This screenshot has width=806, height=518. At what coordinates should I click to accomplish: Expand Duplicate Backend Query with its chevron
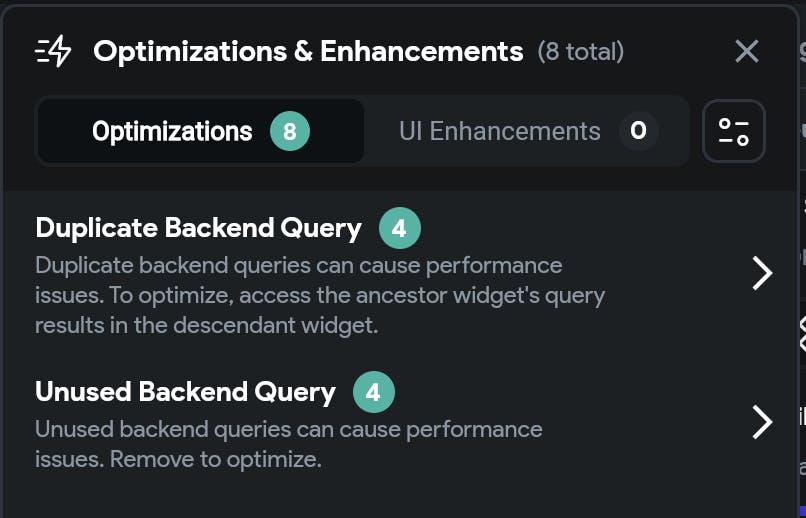pyautogui.click(x=762, y=272)
